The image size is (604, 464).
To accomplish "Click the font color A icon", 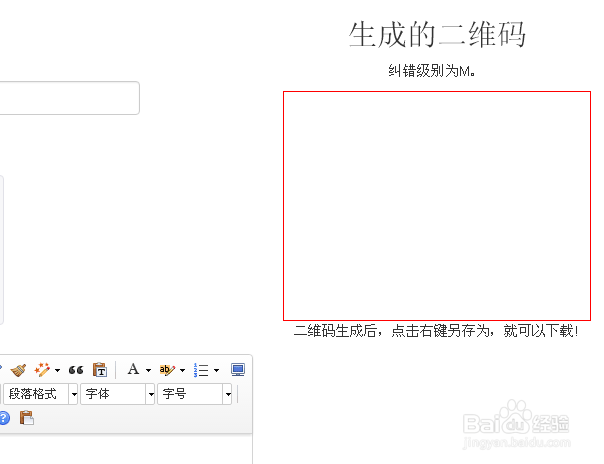I will click(x=133, y=369).
